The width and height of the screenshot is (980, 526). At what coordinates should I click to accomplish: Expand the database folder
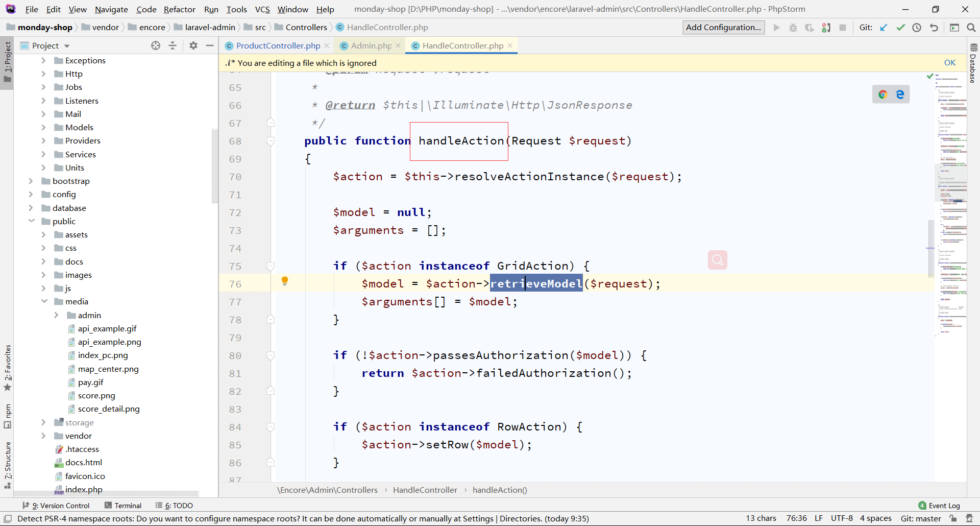pos(31,208)
